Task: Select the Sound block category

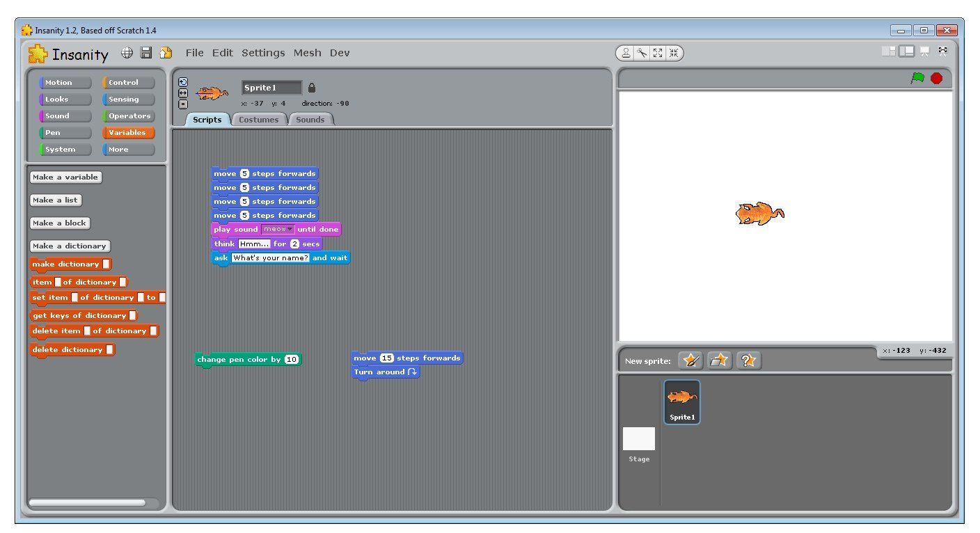Action: click(65, 116)
